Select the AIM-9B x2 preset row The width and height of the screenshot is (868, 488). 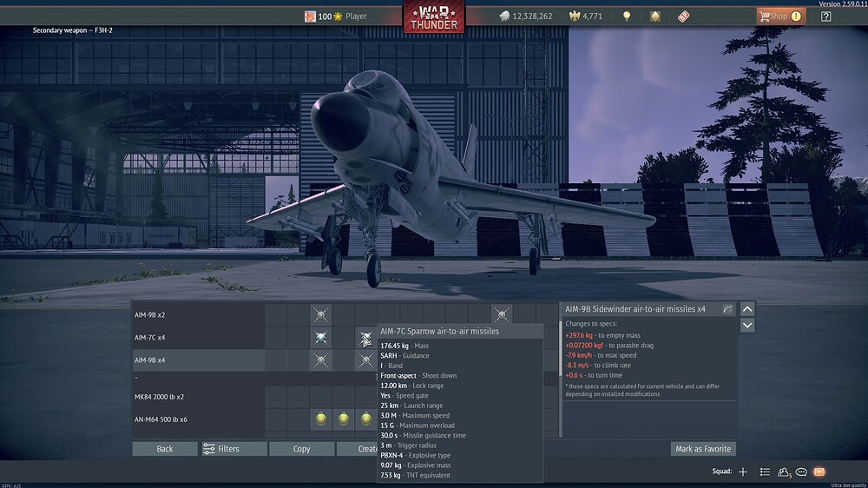pyautogui.click(x=198, y=314)
